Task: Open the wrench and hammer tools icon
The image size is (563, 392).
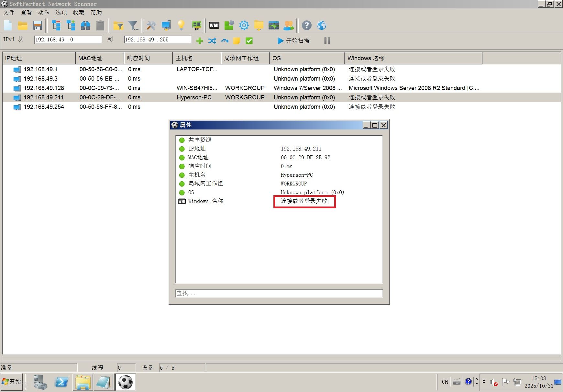Action: pos(151,25)
